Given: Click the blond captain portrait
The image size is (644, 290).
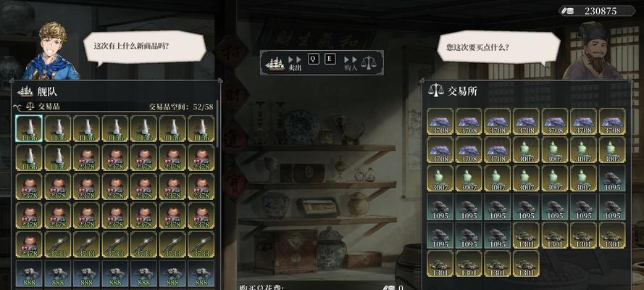Looking at the screenshot, I should [x=51, y=51].
